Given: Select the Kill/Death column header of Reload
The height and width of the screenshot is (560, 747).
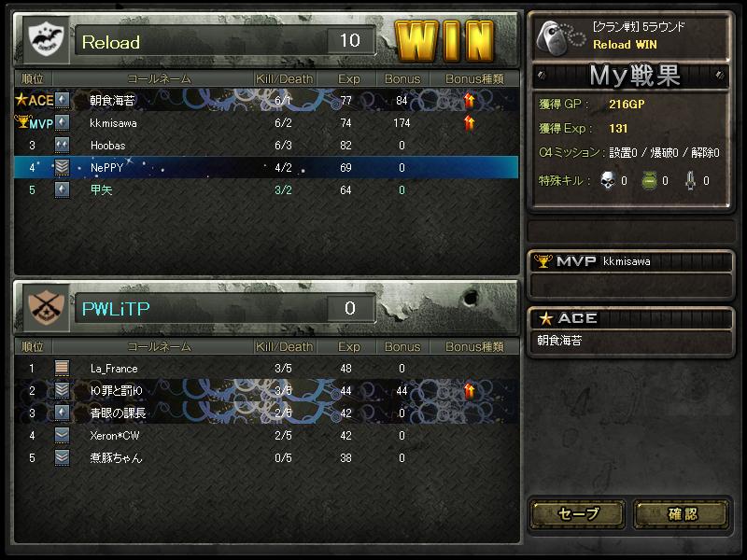Looking at the screenshot, I should tap(285, 78).
